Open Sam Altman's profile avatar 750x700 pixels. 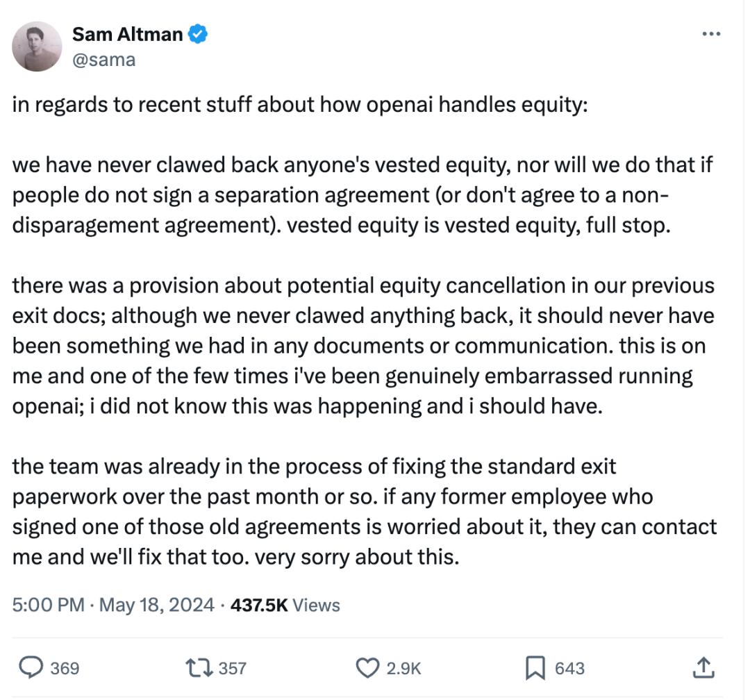(x=37, y=47)
